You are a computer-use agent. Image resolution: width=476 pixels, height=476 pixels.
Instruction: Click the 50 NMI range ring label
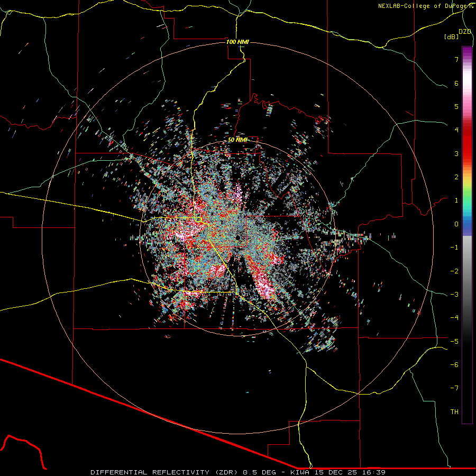point(237,140)
